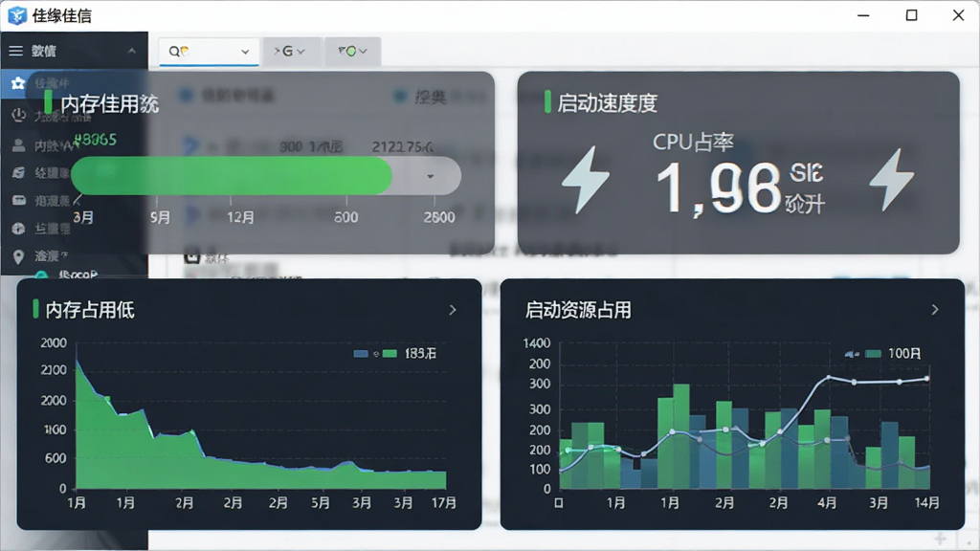980x551 pixels.
Task: Click the teal icon at the sidebar bottom
Action: [x=41, y=275]
